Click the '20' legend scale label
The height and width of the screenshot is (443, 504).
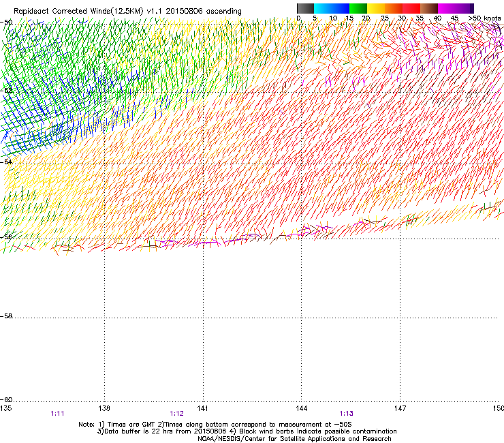click(x=366, y=18)
